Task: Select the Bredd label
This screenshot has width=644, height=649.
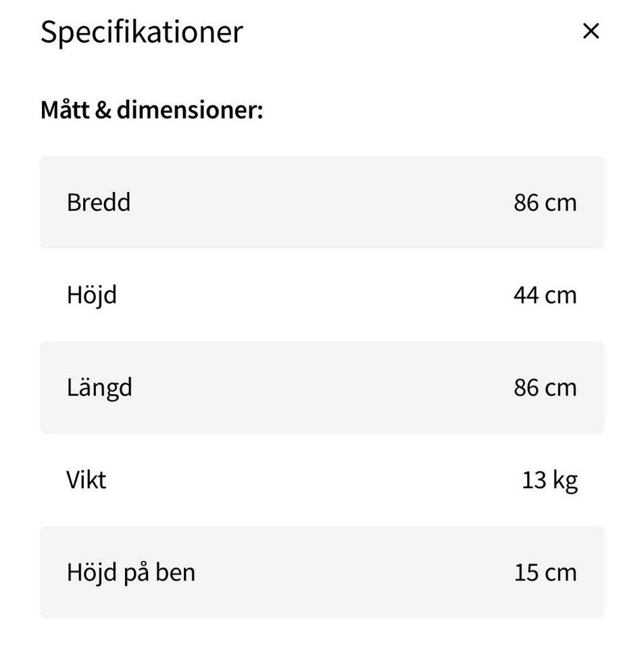Action: click(99, 202)
